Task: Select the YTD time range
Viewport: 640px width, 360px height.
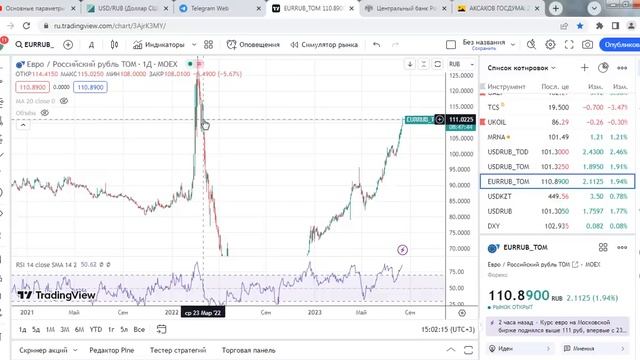Action: tap(96, 329)
